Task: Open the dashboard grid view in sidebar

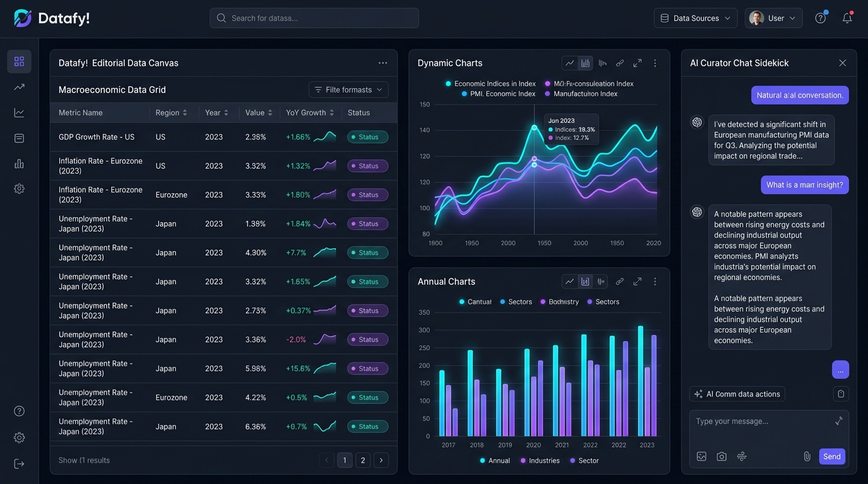Action: [19, 61]
